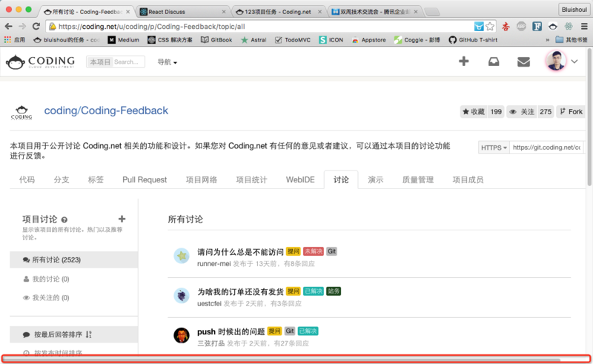Click the help question mark beside 项目讨论
This screenshot has height=364, width=593.
[x=64, y=220]
